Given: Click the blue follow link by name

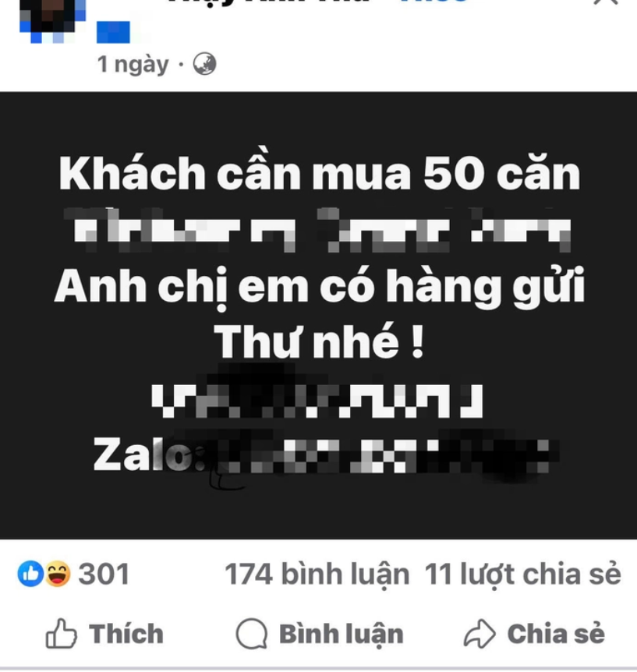Looking at the screenshot, I should 433,2.
